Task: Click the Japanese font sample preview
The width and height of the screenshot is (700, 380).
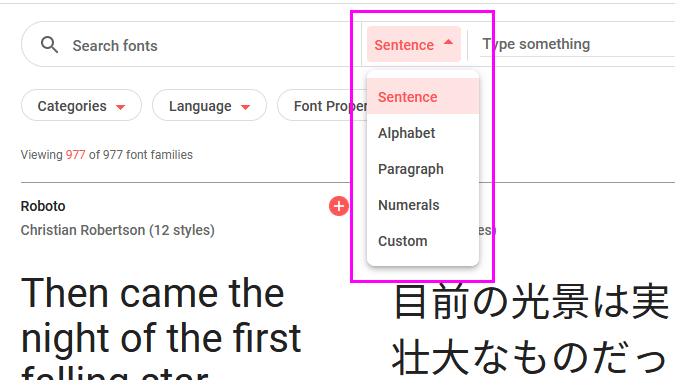Action: (530, 330)
